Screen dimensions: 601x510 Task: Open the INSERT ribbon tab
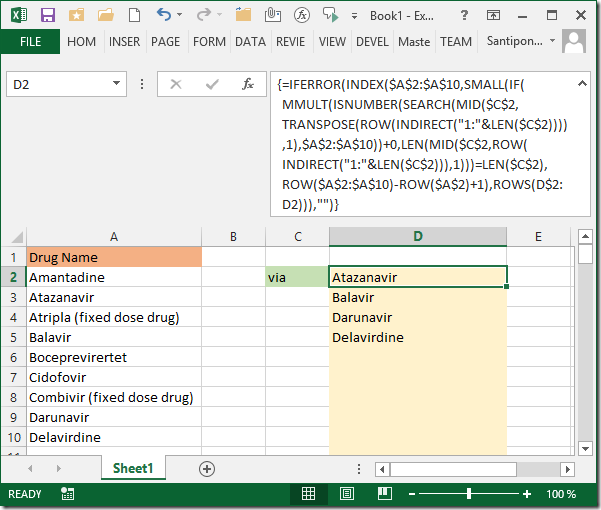pos(124,41)
